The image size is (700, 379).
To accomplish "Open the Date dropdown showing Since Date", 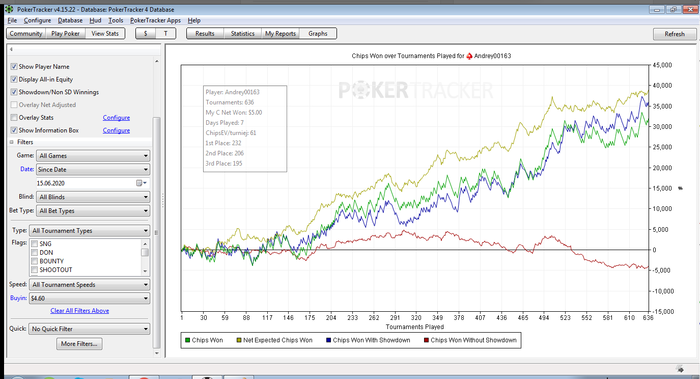I will [x=93, y=170].
